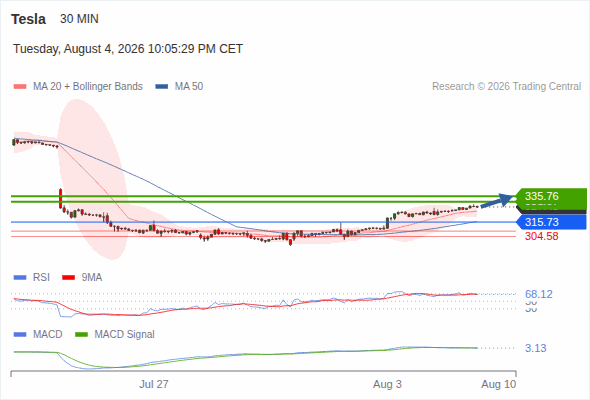Click the RSI value 68.12
Screen dimensions: 590x400
pos(538,294)
